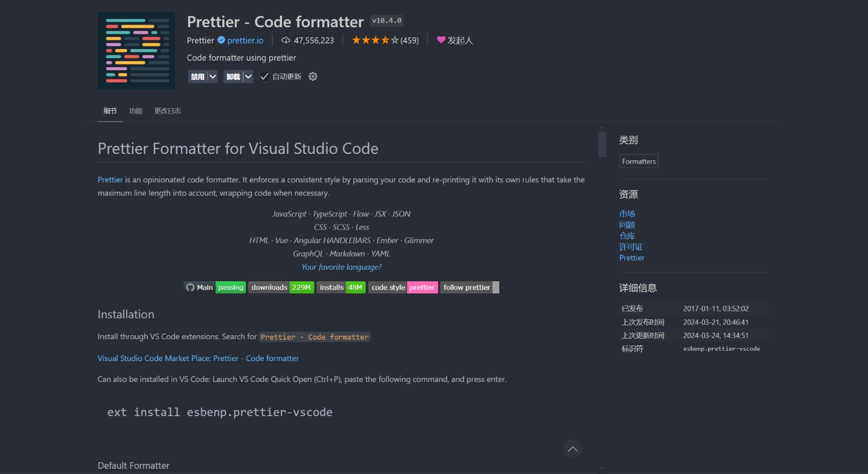868x474 pixels.
Task: Toggle the 自动更新 checkbox
Action: tap(264, 76)
